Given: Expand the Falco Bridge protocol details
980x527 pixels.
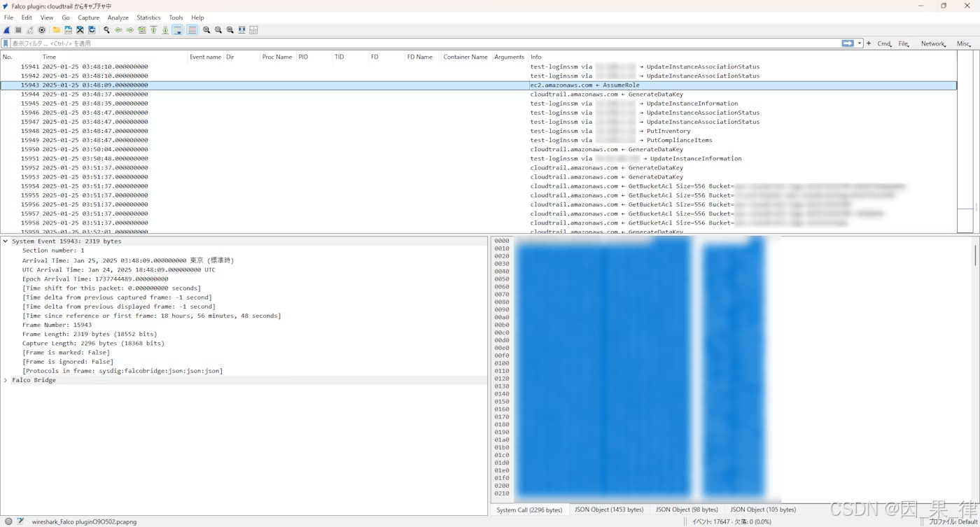Looking at the screenshot, I should [x=6, y=380].
